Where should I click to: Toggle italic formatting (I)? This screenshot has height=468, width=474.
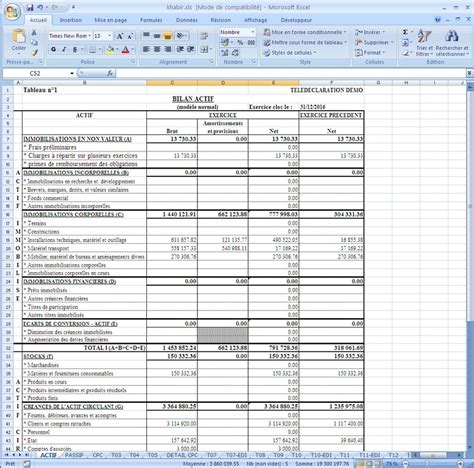(x=64, y=50)
